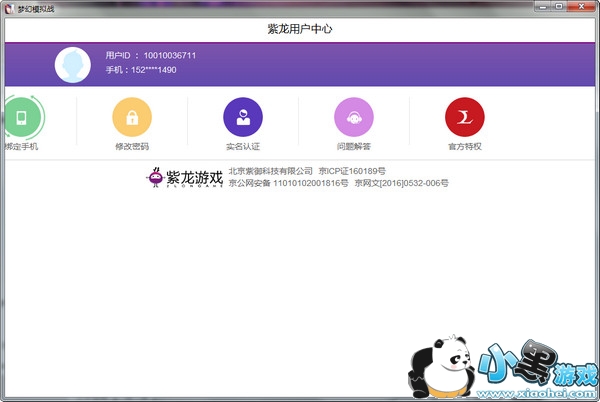Click the 紫龙用户中心 header title

[299, 29]
